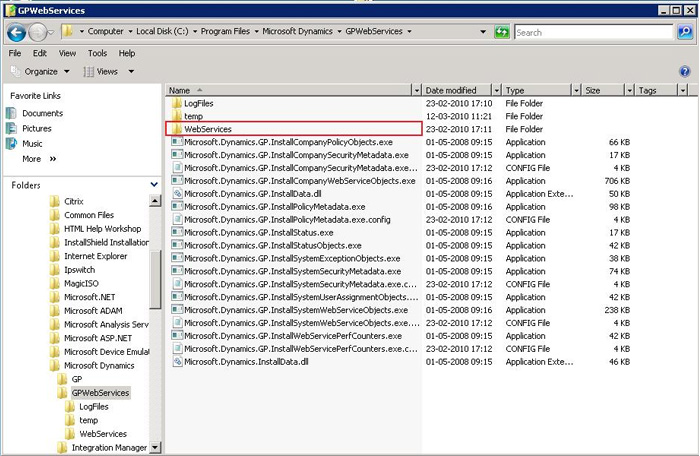The height and width of the screenshot is (456, 700).
Task: Show More favorite links
Action: (x=39, y=159)
